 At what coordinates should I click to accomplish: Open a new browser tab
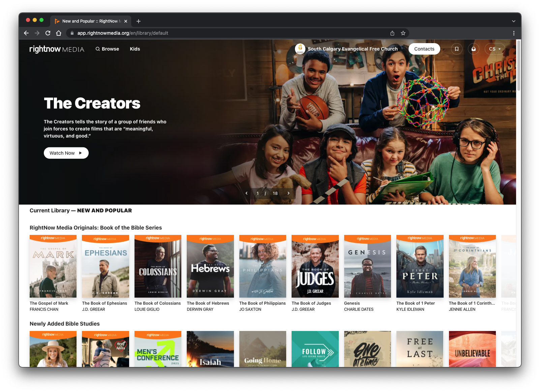(139, 21)
